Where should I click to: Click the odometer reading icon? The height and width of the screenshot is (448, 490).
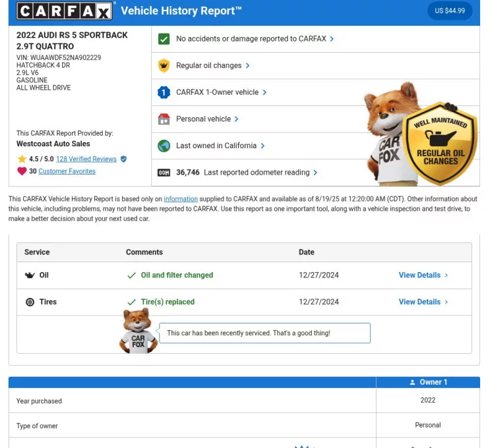point(164,173)
